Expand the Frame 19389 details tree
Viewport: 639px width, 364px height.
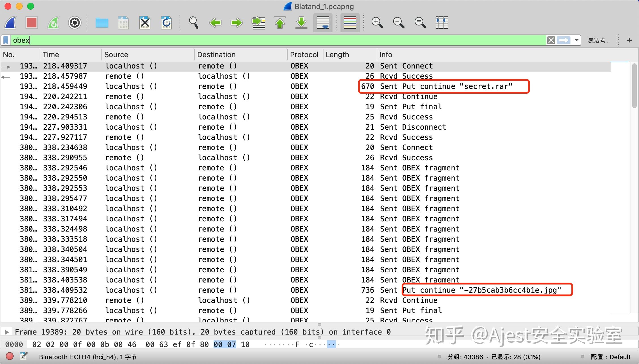point(7,332)
